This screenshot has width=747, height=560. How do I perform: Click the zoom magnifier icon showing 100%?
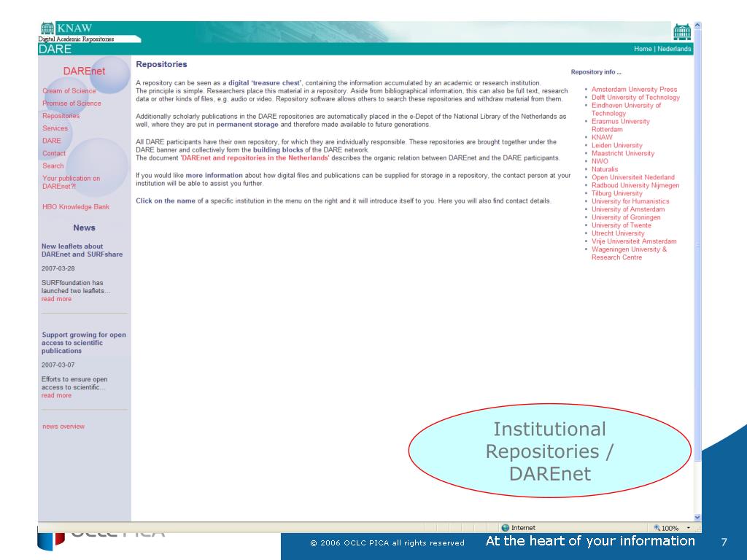[x=657, y=528]
